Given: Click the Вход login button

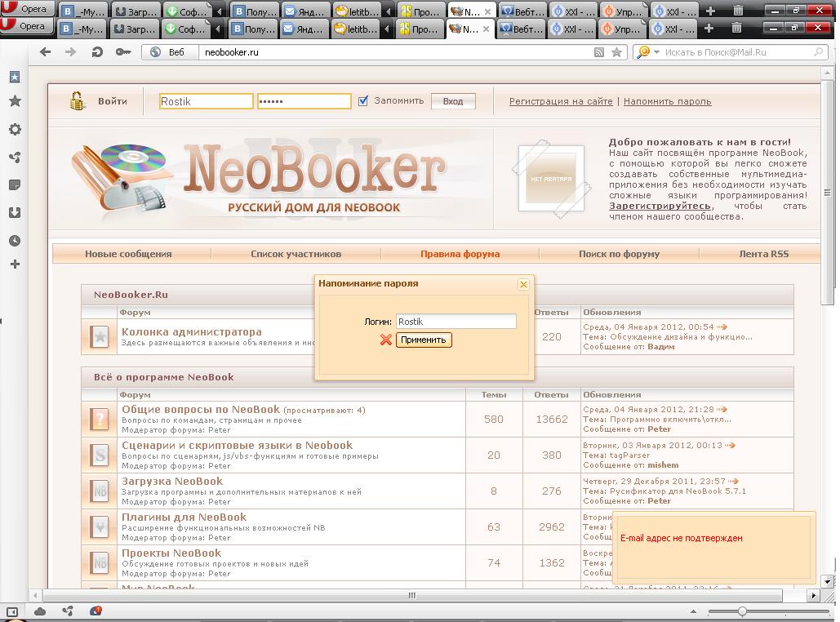Looking at the screenshot, I should (453, 101).
